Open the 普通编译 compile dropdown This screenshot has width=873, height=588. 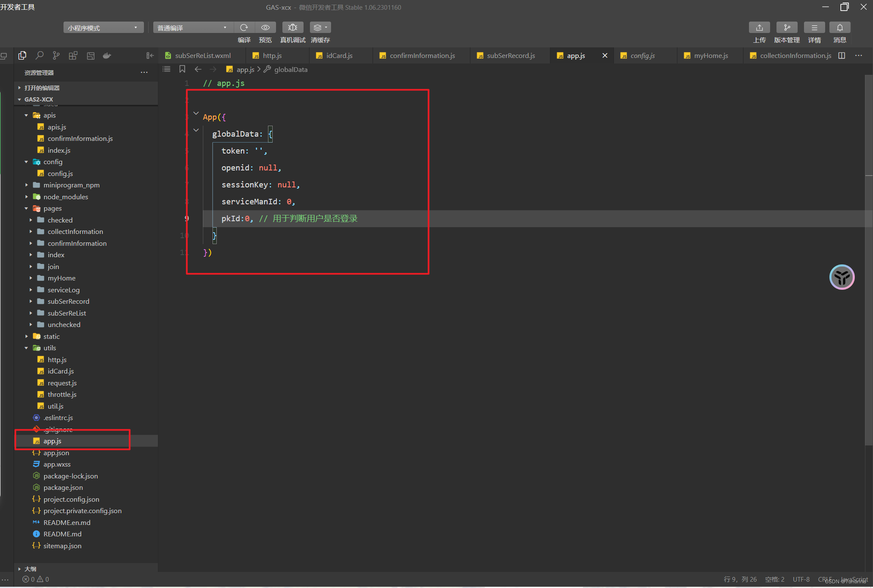click(x=193, y=28)
